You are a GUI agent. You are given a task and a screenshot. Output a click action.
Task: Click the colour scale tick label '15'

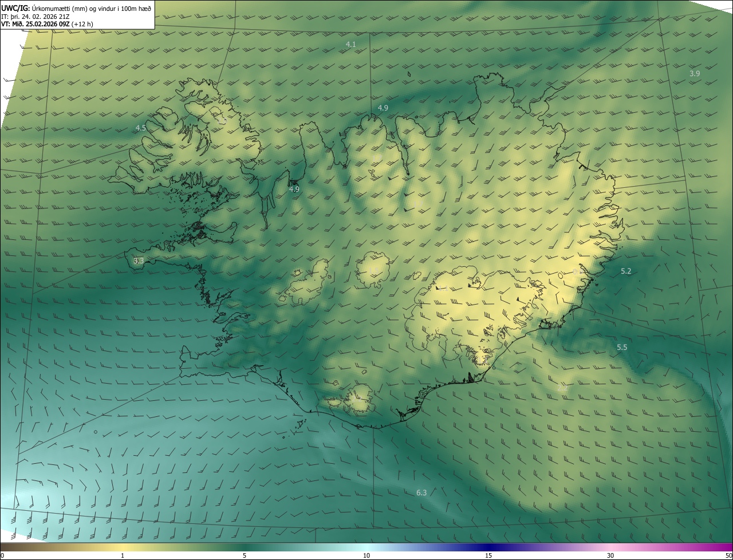[488, 555]
